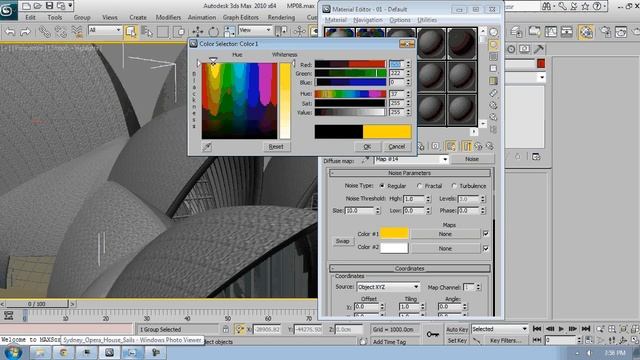Click the Red channel slider bar

[x=350, y=64]
